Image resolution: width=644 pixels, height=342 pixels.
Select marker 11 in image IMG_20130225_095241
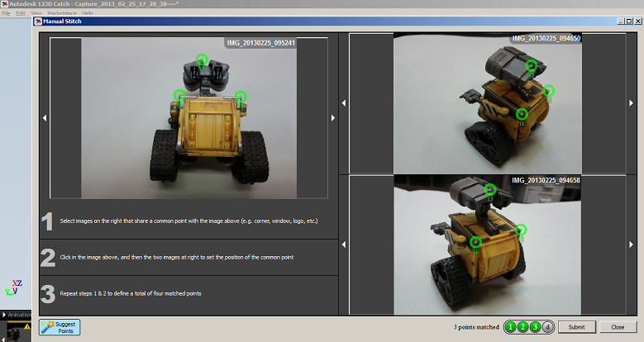click(179, 96)
